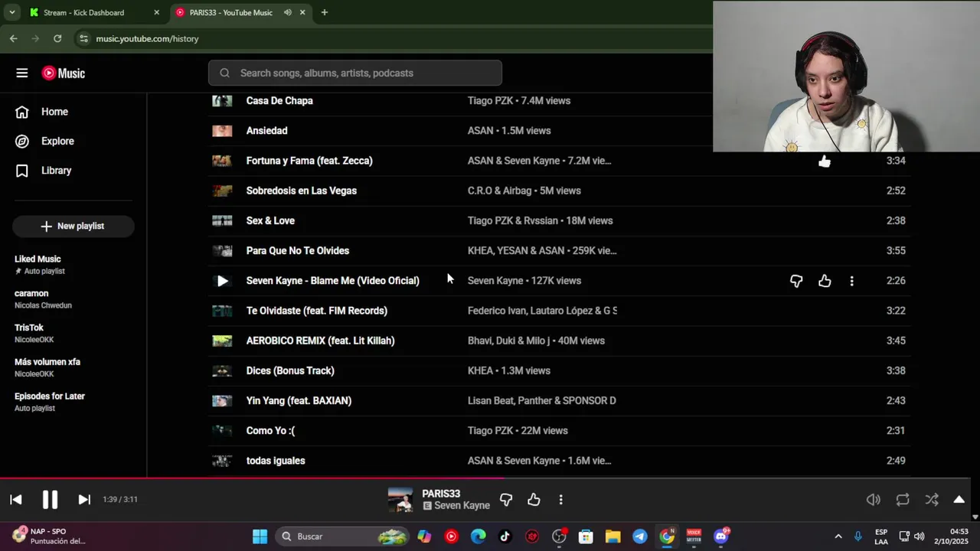Image resolution: width=980 pixels, height=551 pixels.
Task: Click Te Olvidaste (feat. FIM Records) title
Action: 317,311
